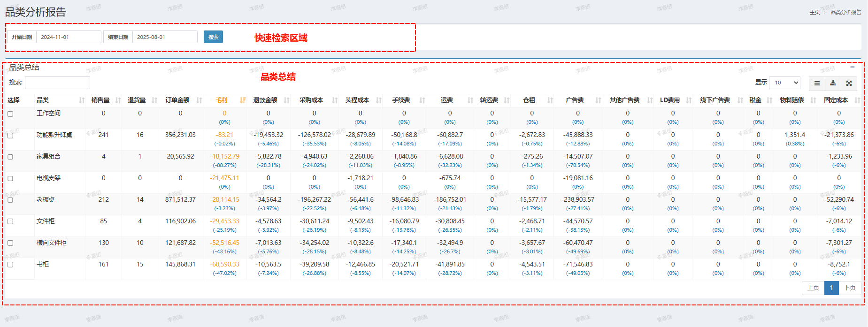The image size is (868, 327).
Task: Open the 开始日期 date picker field
Action: click(68, 37)
